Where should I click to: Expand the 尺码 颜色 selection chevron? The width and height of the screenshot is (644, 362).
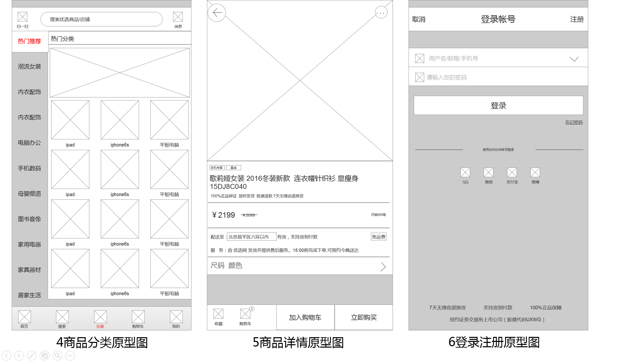tap(383, 266)
